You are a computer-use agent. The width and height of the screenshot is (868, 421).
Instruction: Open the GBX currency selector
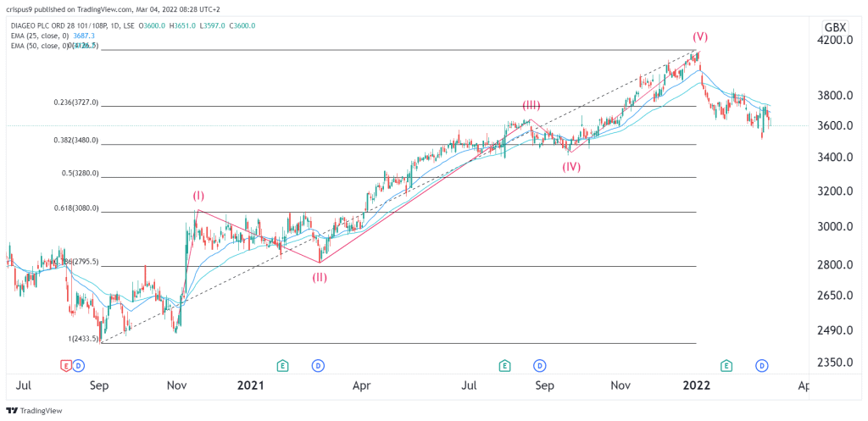(835, 27)
